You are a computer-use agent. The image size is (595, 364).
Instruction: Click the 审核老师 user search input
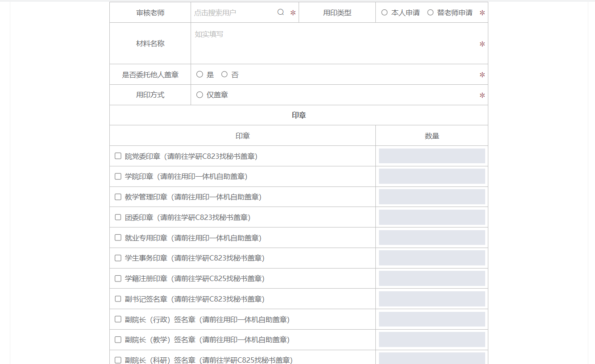click(x=234, y=13)
